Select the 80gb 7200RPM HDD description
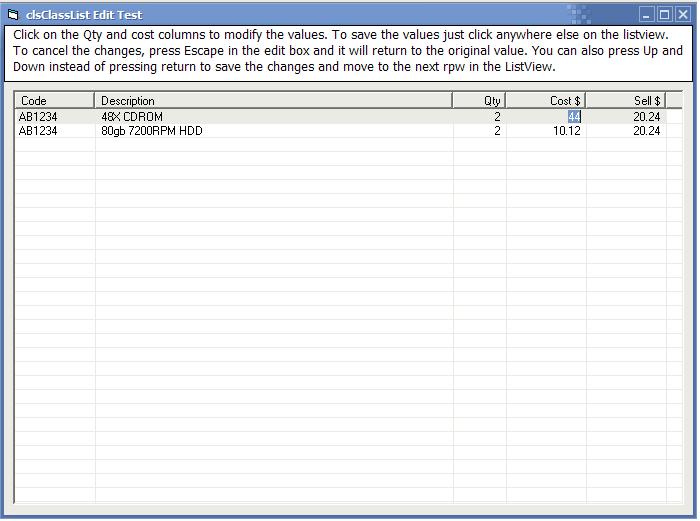 152,131
